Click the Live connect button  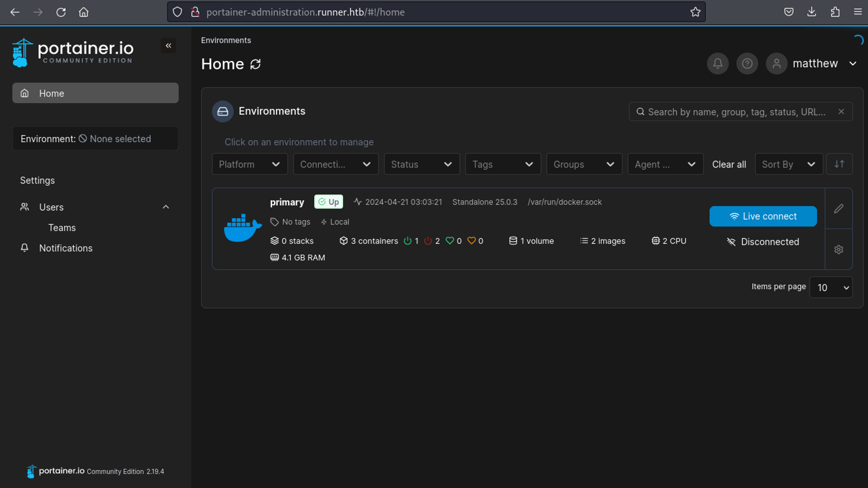click(x=763, y=216)
